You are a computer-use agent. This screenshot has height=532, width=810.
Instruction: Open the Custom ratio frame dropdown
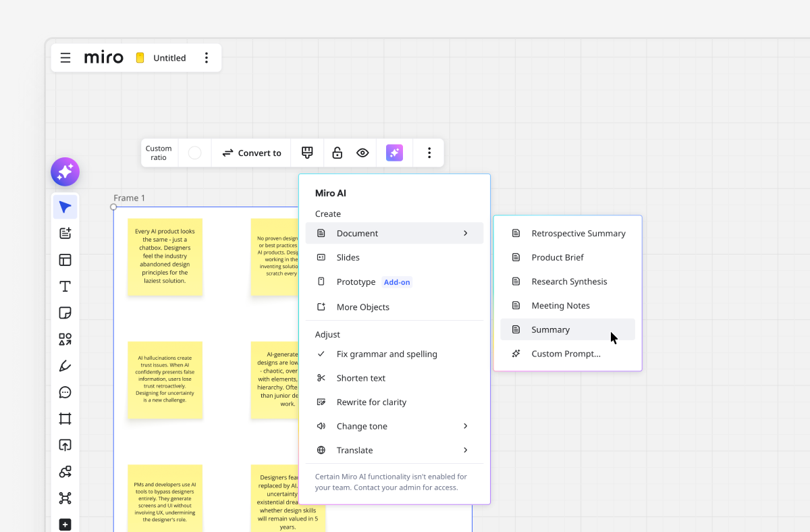pyautogui.click(x=159, y=153)
